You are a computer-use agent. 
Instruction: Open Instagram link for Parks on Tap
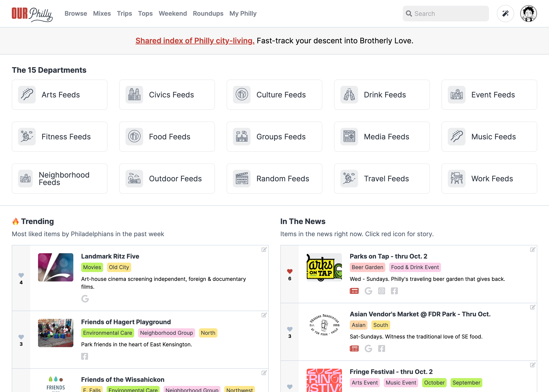pos(381,291)
